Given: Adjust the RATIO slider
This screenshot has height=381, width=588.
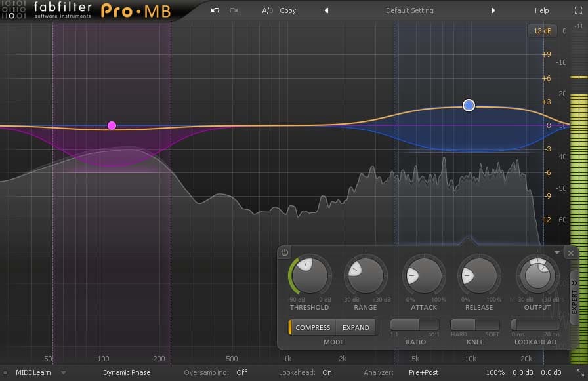Looking at the screenshot, I should [x=413, y=325].
